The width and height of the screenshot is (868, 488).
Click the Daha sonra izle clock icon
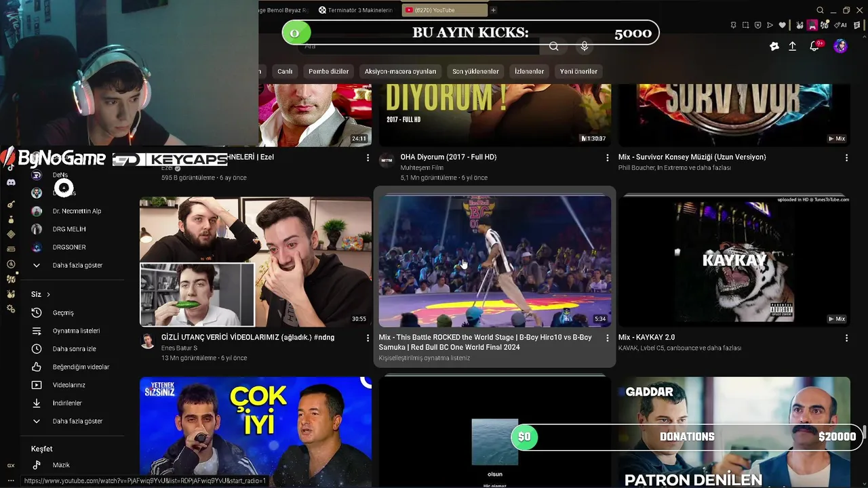click(x=37, y=348)
